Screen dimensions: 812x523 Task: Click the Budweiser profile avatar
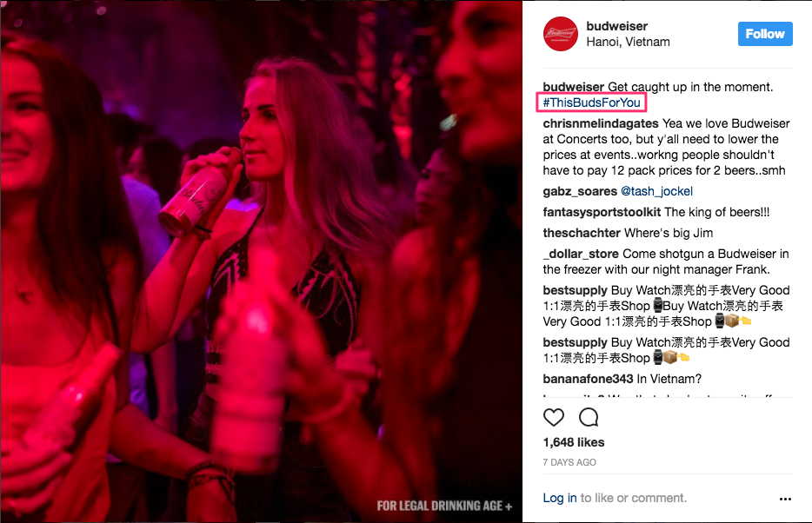pos(561,34)
